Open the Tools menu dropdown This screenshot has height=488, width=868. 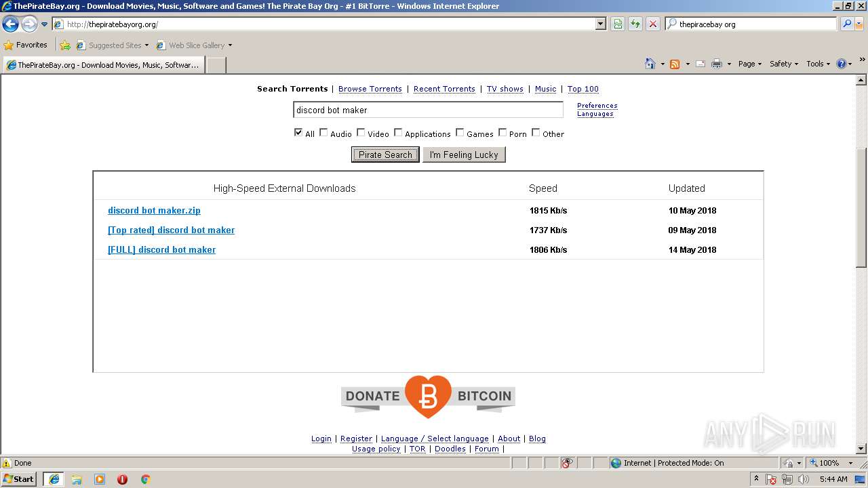(x=818, y=64)
